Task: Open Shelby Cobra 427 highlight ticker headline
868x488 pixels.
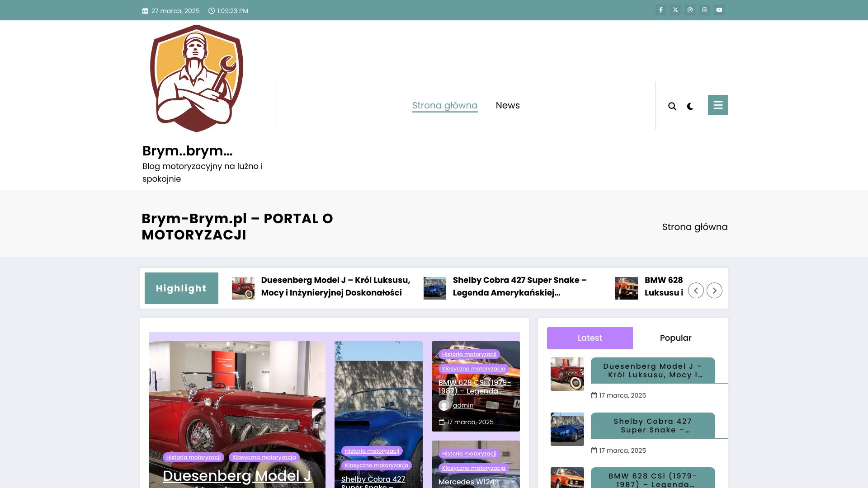Action: point(520,286)
